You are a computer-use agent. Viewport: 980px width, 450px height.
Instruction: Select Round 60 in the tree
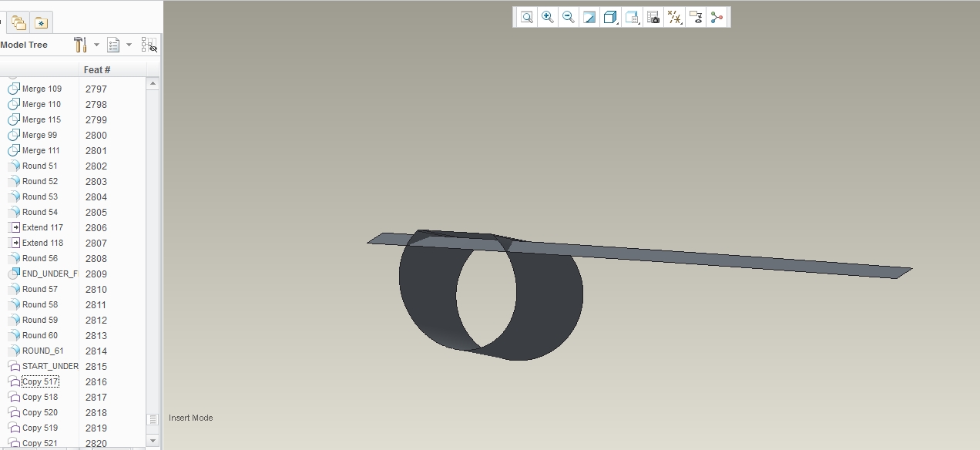[40, 335]
